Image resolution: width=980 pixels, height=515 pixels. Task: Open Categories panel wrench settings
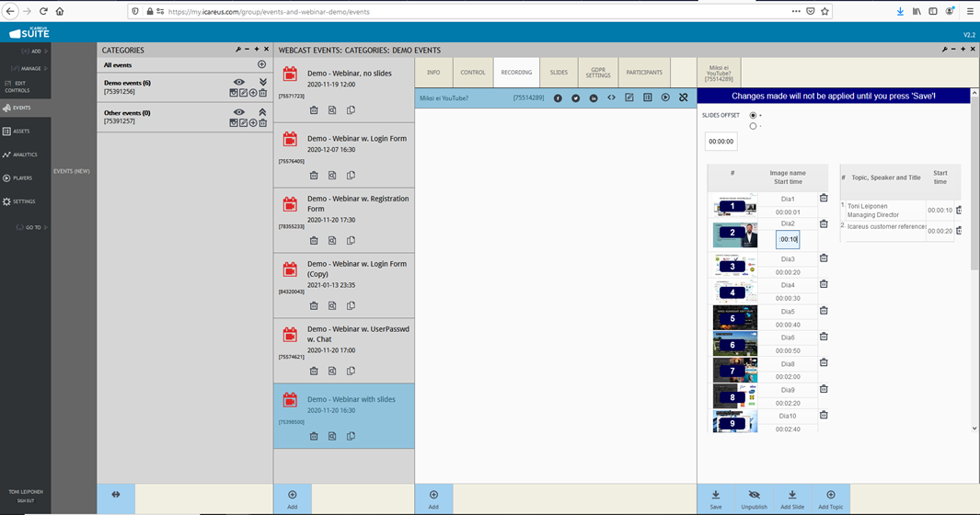(x=238, y=50)
